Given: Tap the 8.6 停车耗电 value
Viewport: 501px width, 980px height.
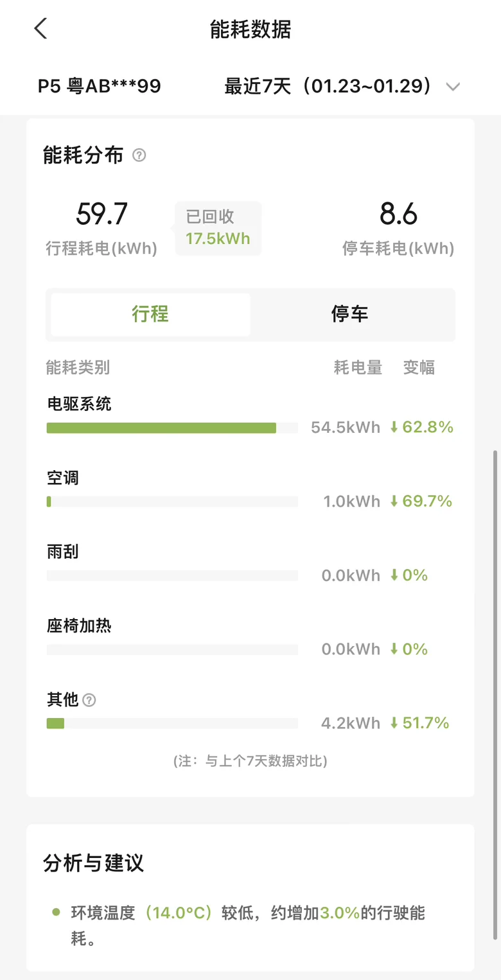Looking at the screenshot, I should click(398, 214).
